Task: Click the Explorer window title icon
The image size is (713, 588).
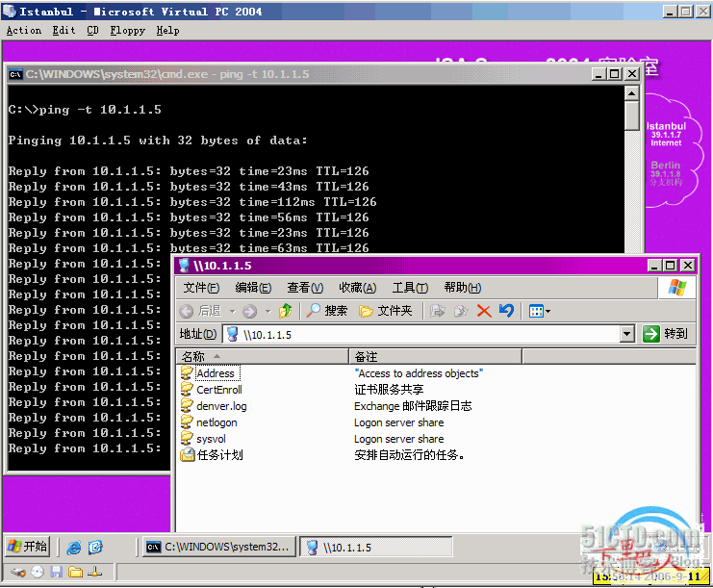Action: (x=184, y=265)
